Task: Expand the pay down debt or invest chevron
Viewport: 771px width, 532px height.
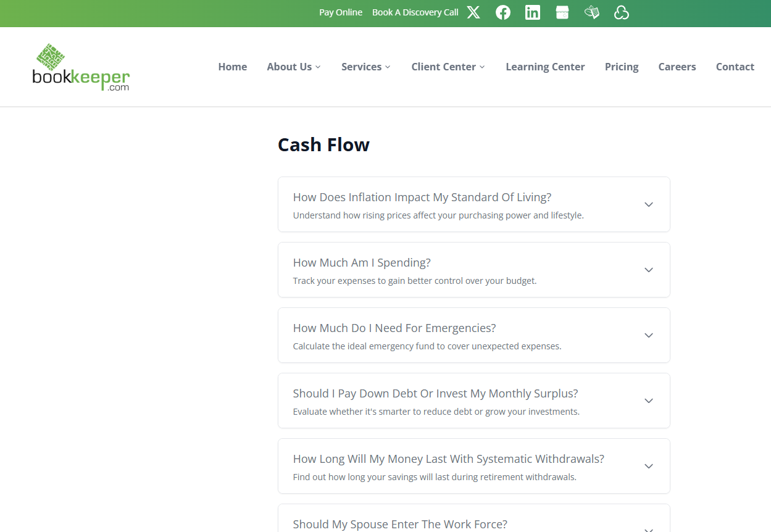Action: pos(649,401)
